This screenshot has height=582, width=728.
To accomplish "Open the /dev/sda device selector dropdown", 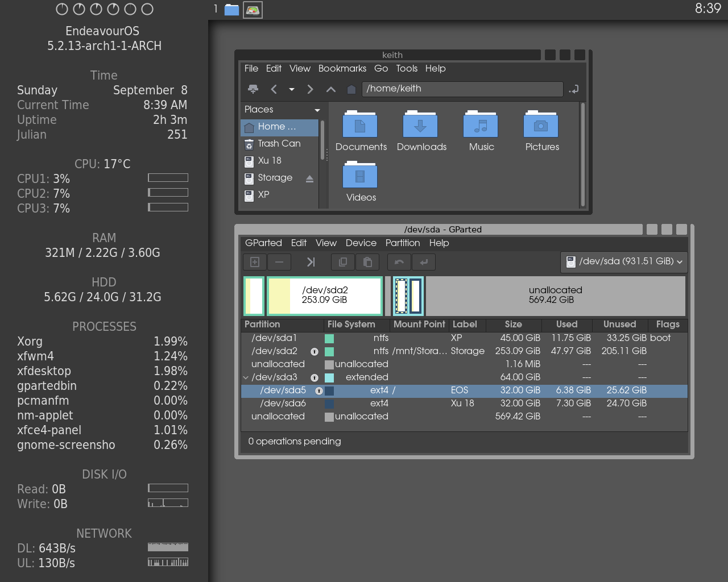I will click(624, 261).
